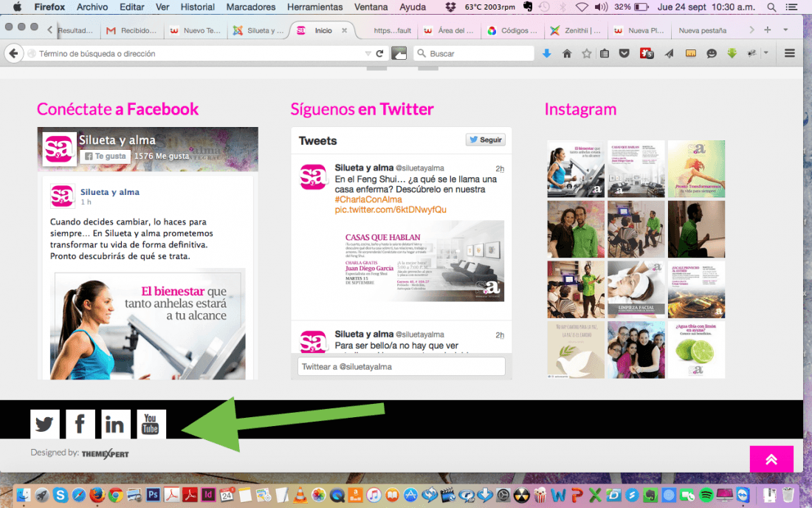The width and height of the screenshot is (812, 508).
Task: Close the Inicio tab
Action: click(x=345, y=30)
